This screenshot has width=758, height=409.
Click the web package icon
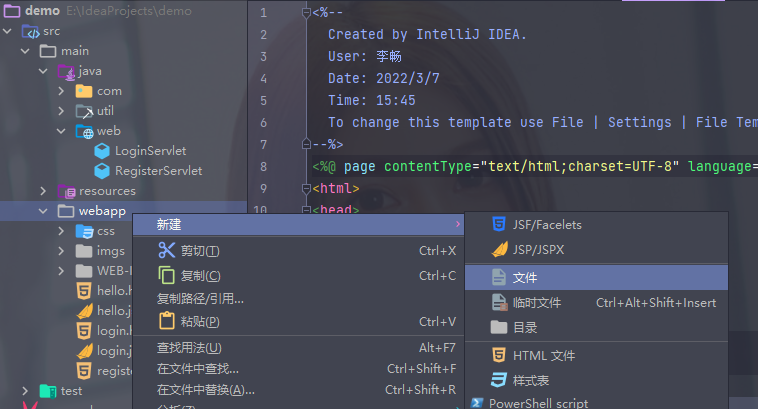[84, 131]
